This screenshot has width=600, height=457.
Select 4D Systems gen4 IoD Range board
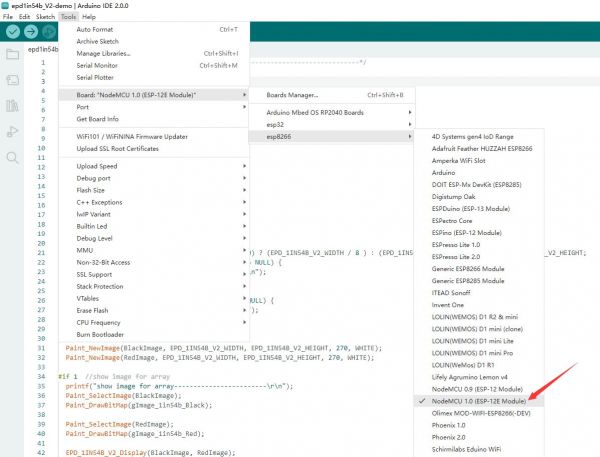coord(479,137)
